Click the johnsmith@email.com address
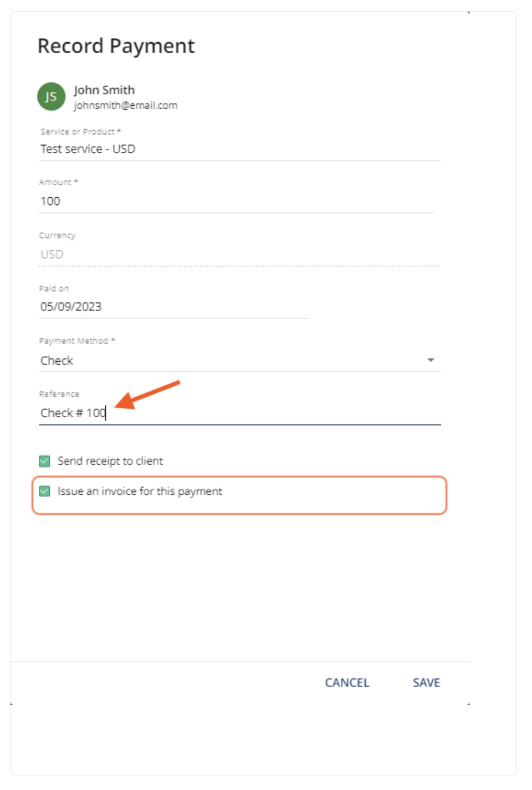 126,105
